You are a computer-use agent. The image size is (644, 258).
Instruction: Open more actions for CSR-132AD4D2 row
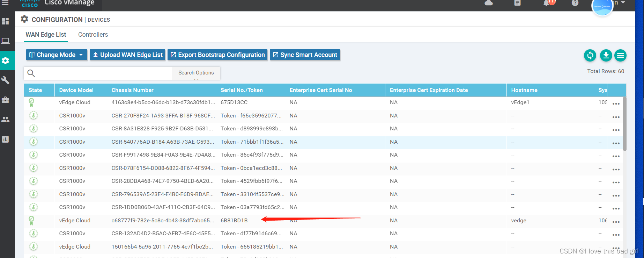(616, 235)
